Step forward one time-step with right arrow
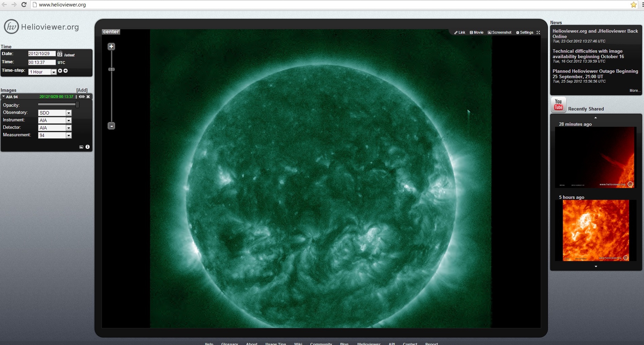Image resolution: width=644 pixels, height=345 pixels. (66, 71)
